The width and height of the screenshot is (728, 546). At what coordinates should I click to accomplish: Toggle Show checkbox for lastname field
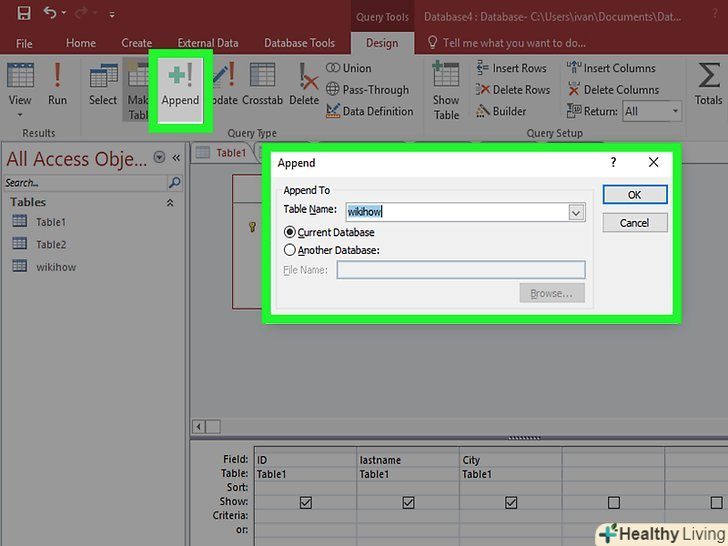(x=408, y=502)
